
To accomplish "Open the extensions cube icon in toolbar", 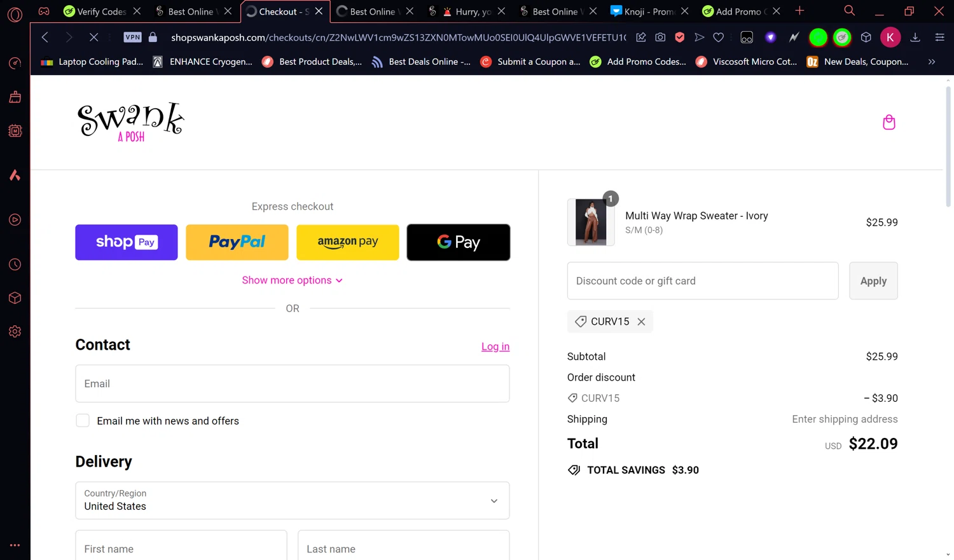I will [x=866, y=38].
